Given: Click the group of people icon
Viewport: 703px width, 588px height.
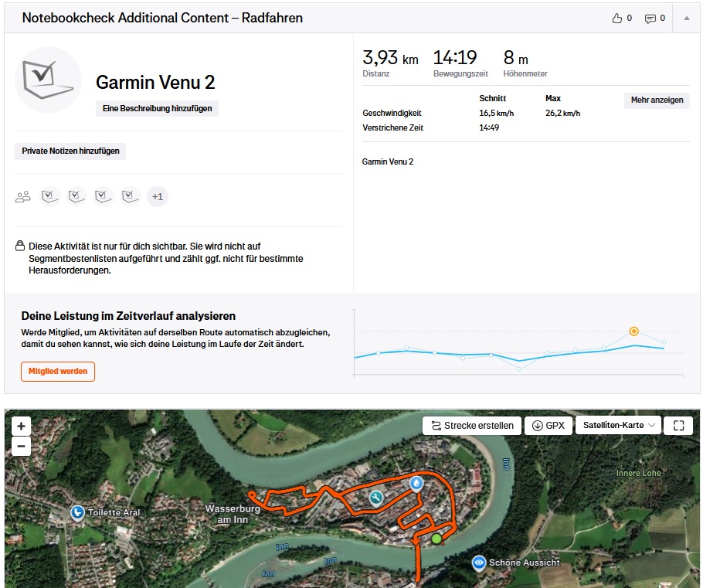Looking at the screenshot, I should click(23, 197).
